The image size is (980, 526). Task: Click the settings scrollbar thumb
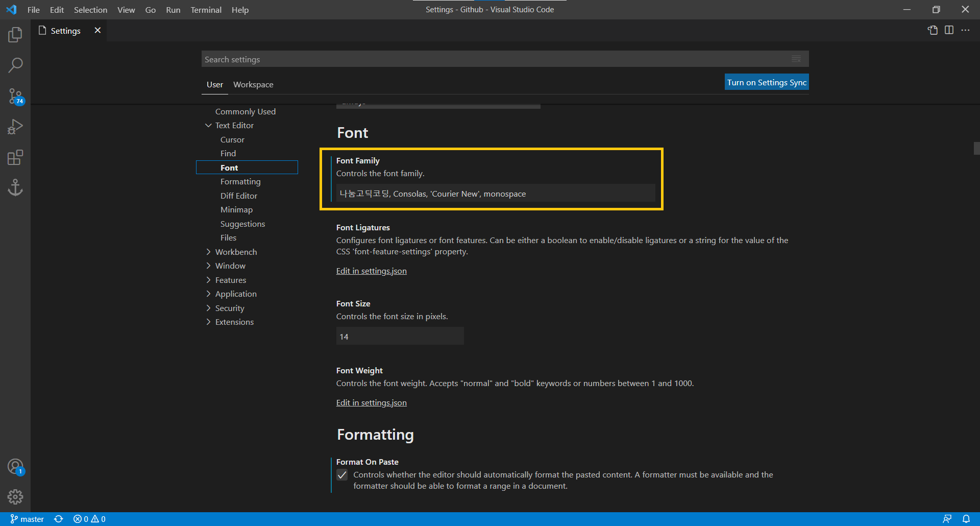point(976,148)
